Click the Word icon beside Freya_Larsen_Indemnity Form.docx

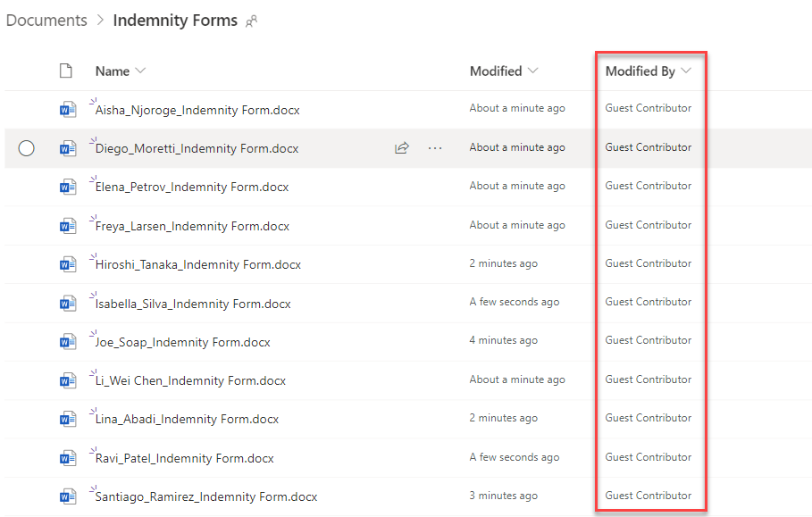[67, 225]
